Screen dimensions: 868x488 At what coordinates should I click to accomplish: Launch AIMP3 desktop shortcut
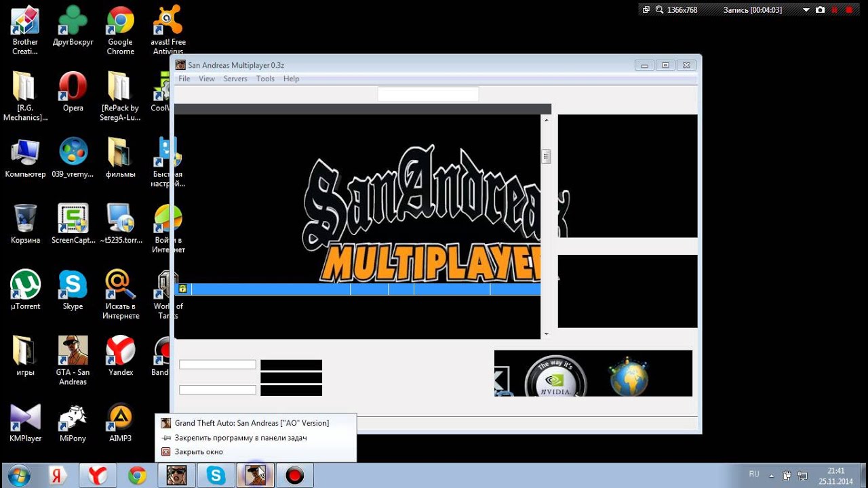pos(121,422)
